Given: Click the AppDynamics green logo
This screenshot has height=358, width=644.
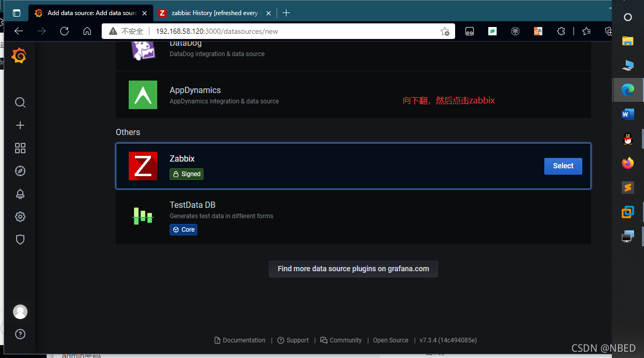Looking at the screenshot, I should tap(143, 95).
